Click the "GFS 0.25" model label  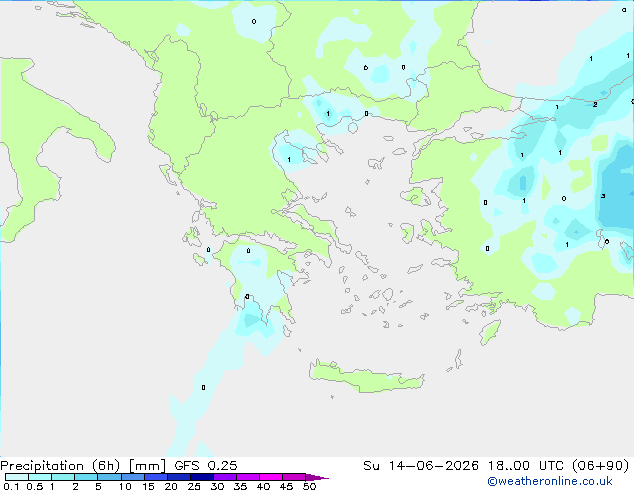point(206,466)
